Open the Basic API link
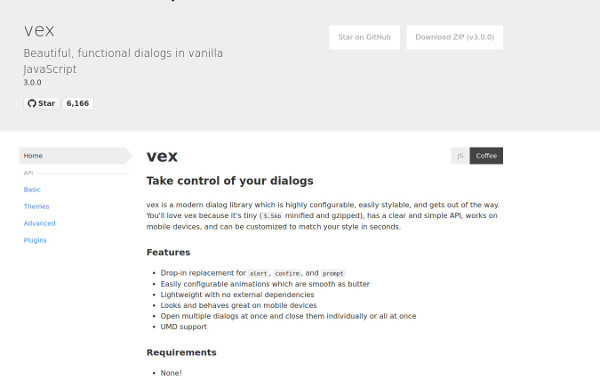The width and height of the screenshot is (600, 380). (x=32, y=189)
